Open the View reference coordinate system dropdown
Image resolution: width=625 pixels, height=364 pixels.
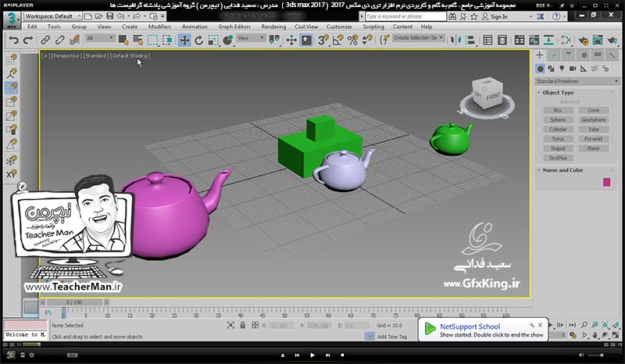251,38
